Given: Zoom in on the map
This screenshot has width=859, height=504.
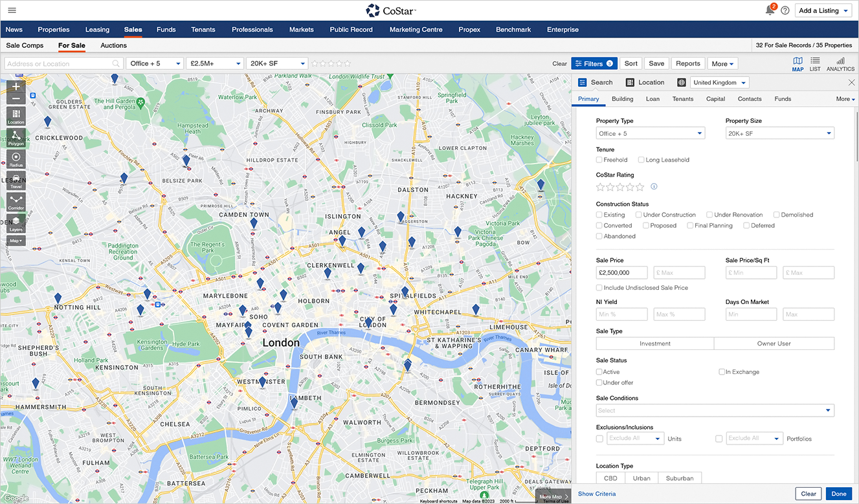Looking at the screenshot, I should coord(16,86).
